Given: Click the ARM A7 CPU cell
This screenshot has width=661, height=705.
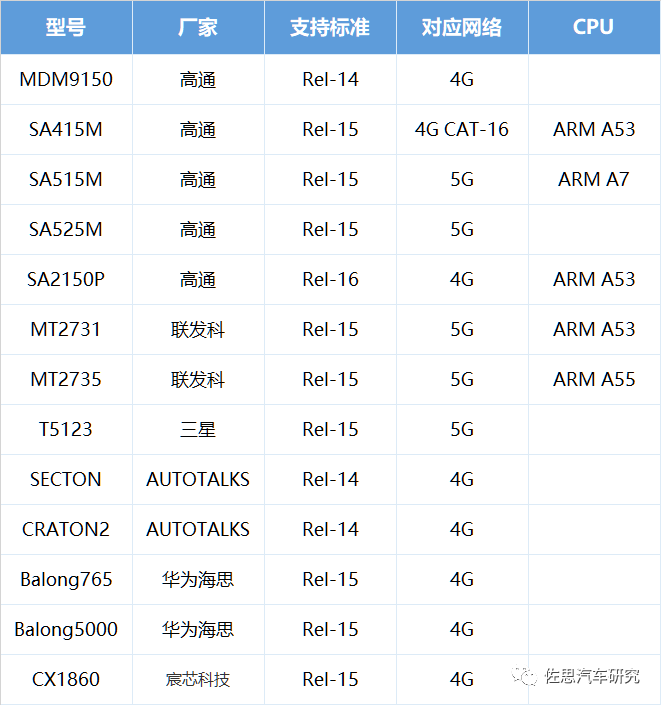Looking at the screenshot, I should point(594,179).
